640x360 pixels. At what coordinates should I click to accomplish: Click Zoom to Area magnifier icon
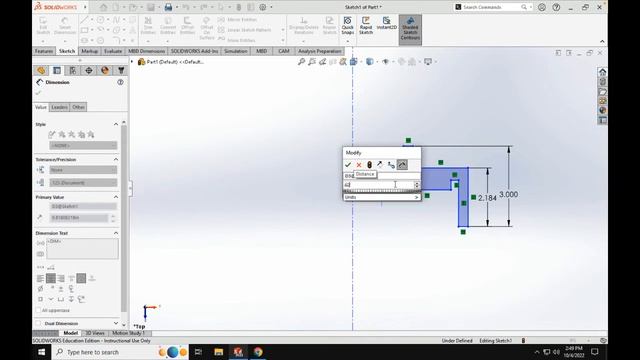coord(312,62)
